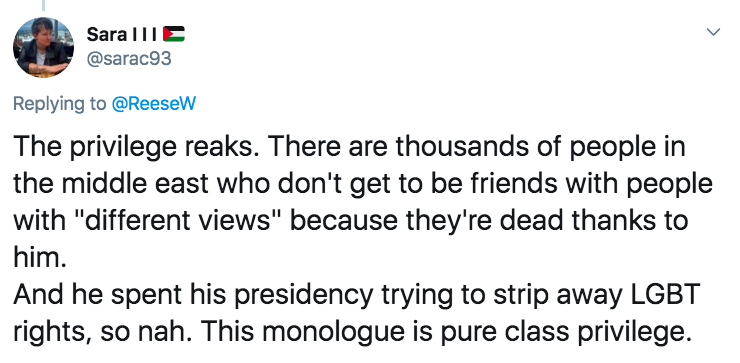Click the "Replying to" label

click(x=60, y=104)
